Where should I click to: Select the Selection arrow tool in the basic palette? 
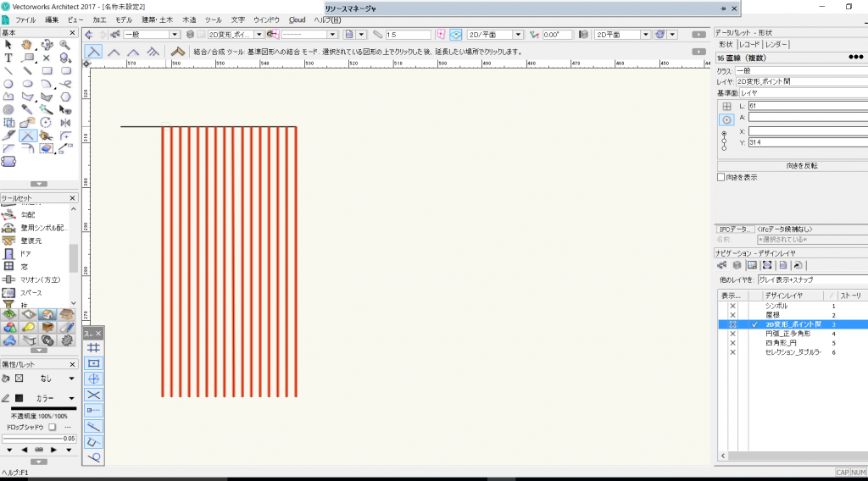point(8,45)
